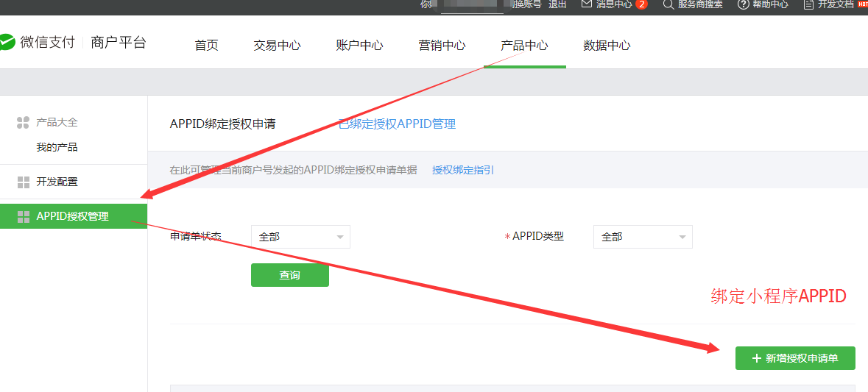The width and height of the screenshot is (868, 392).
Task: Open the APPID类型 dropdown
Action: (643, 237)
